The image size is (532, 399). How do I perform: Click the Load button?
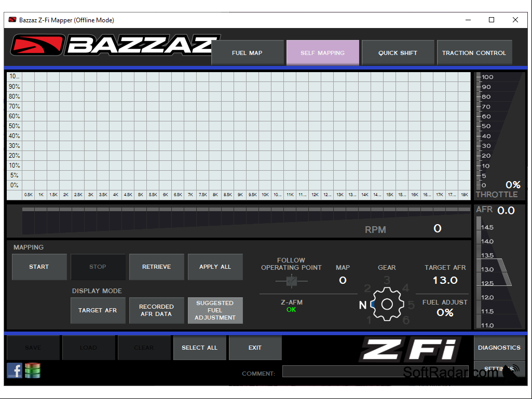point(88,348)
